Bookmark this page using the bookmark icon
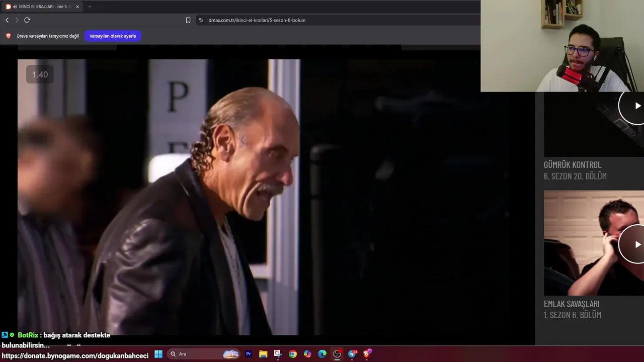This screenshot has height=362, width=644. pyautogui.click(x=188, y=20)
